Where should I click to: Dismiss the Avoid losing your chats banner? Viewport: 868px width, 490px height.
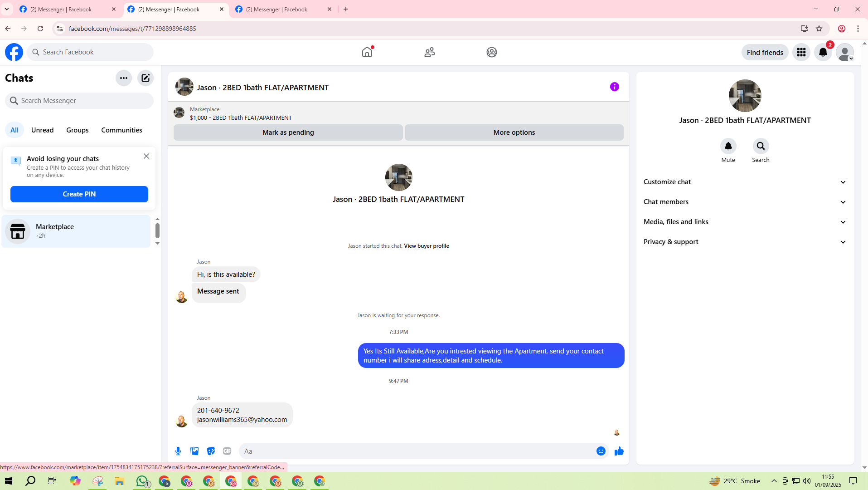coord(146,156)
